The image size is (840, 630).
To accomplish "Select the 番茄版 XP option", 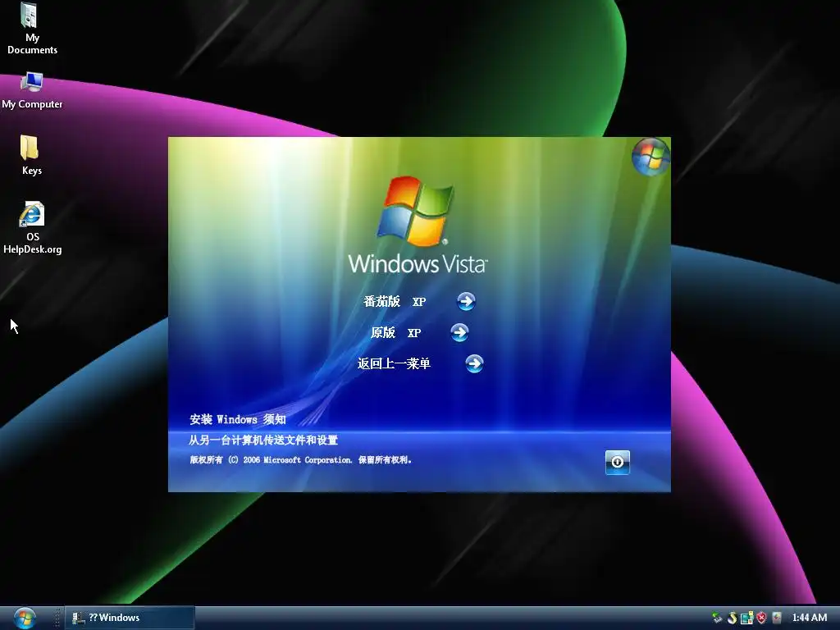I will tap(395, 302).
